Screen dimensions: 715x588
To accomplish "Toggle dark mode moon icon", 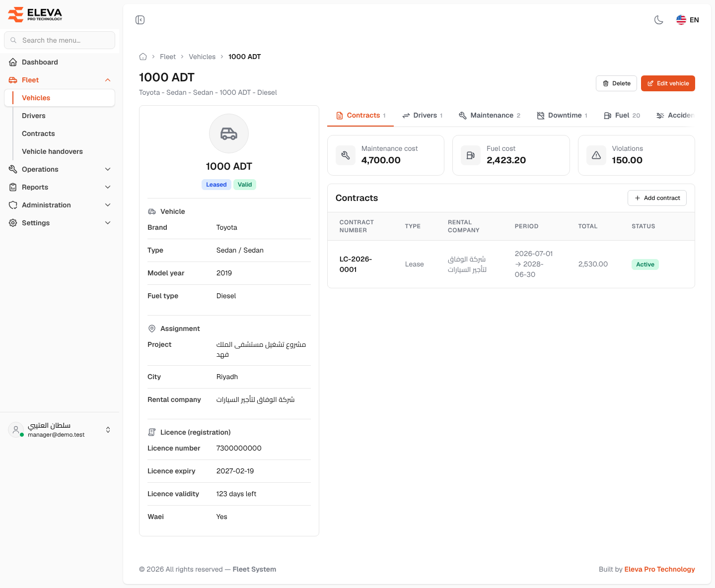I will point(659,20).
